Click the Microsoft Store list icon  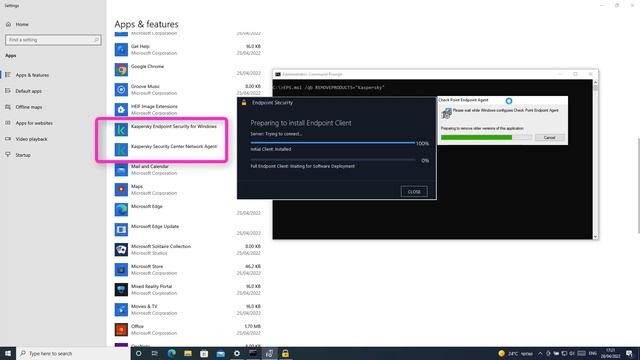[x=121, y=269]
